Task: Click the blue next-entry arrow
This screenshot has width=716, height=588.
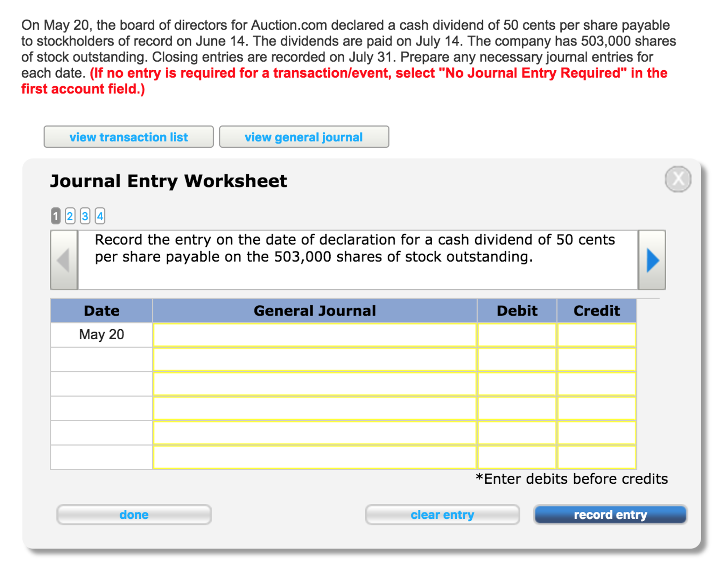Action: click(651, 260)
